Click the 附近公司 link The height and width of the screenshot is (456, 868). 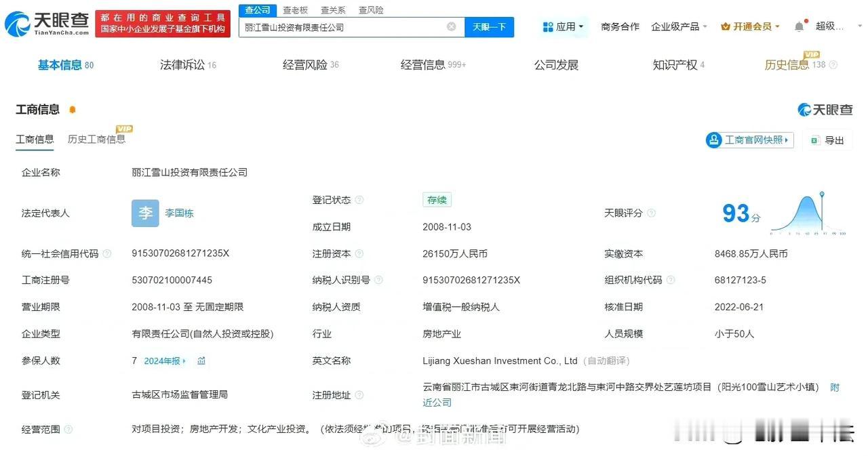[437, 402]
